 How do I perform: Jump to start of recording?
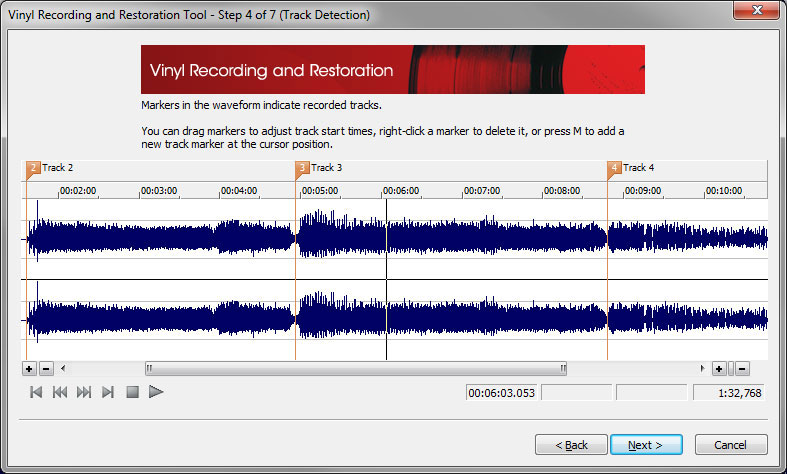tap(36, 392)
